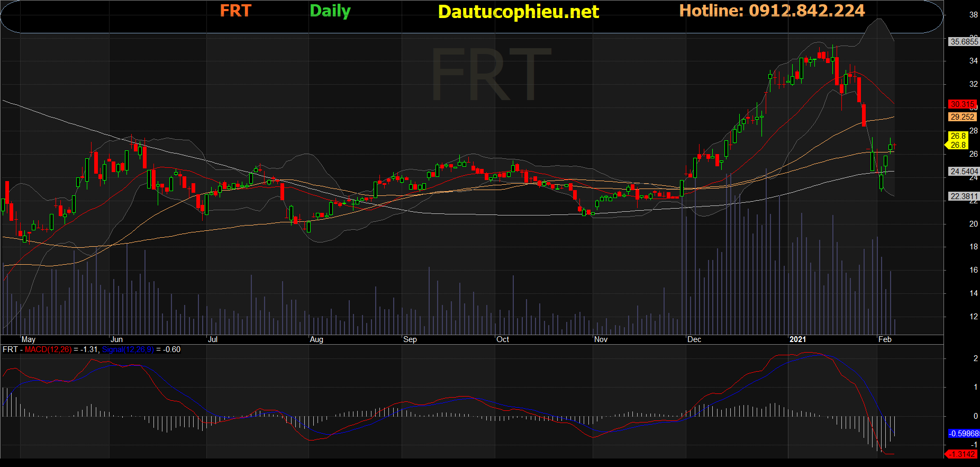This screenshot has width=980, height=467.
Task: Click the red 30.315 price tag
Action: pos(962,104)
